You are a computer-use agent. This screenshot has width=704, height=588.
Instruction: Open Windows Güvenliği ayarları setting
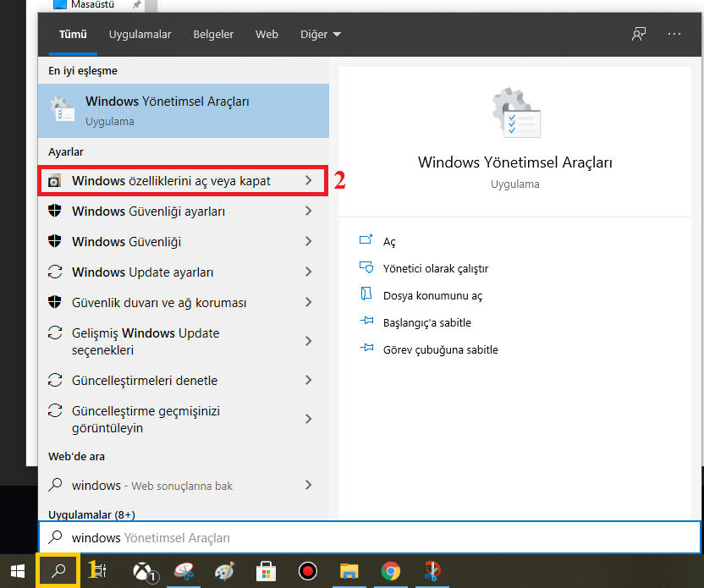point(184,211)
